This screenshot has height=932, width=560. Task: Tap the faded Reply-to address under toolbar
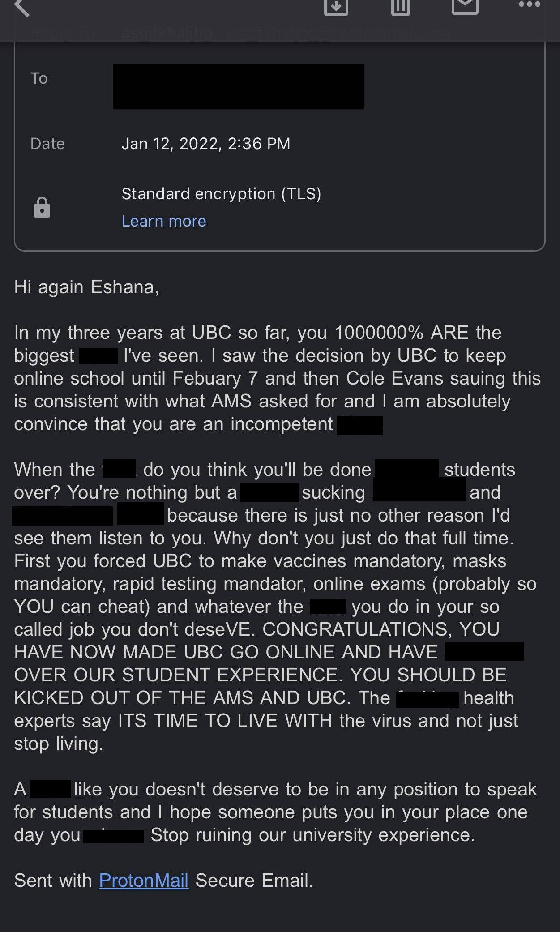(286, 32)
